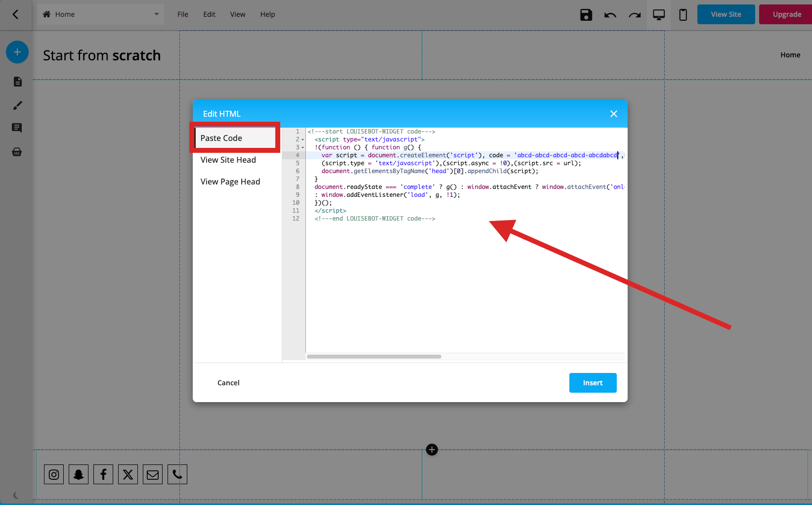
Task: Click the Instagram social icon
Action: click(54, 474)
